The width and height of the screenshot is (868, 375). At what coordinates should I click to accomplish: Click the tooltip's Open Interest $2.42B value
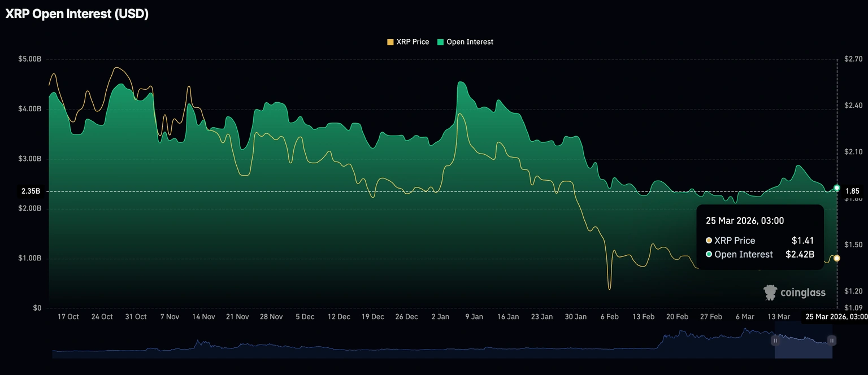pos(800,254)
